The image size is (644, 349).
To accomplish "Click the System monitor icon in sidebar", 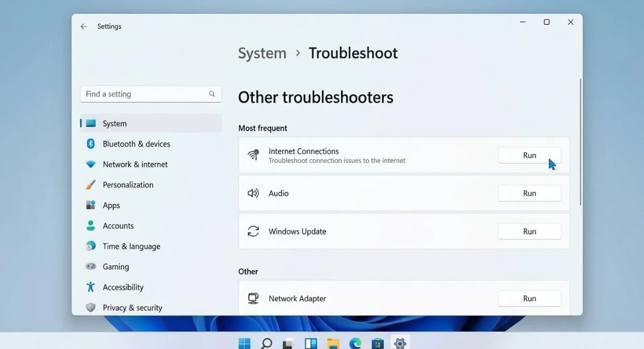I will (x=91, y=123).
